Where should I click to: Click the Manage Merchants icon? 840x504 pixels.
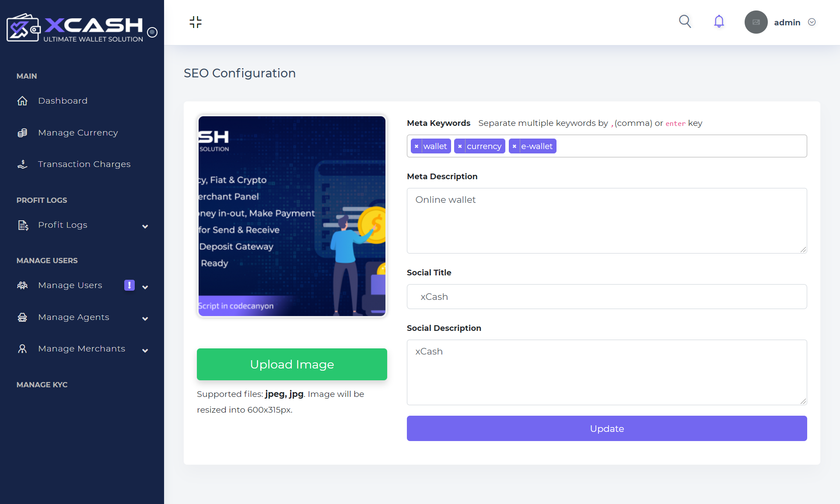point(22,348)
